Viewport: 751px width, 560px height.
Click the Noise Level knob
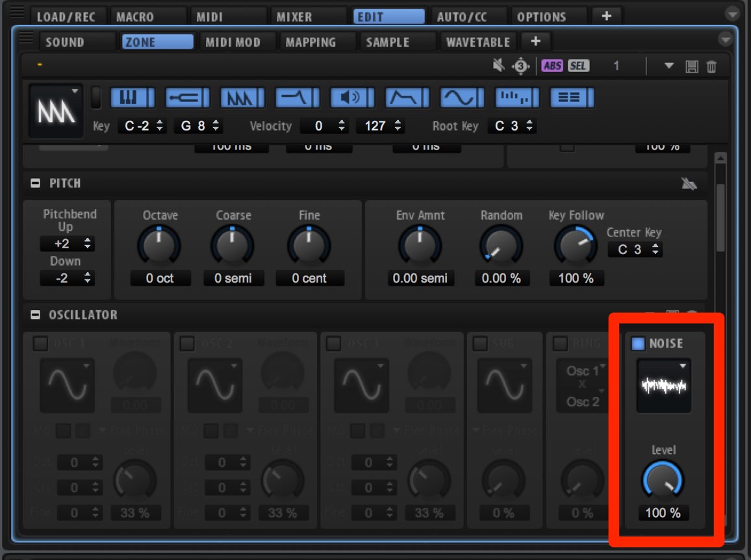click(663, 480)
